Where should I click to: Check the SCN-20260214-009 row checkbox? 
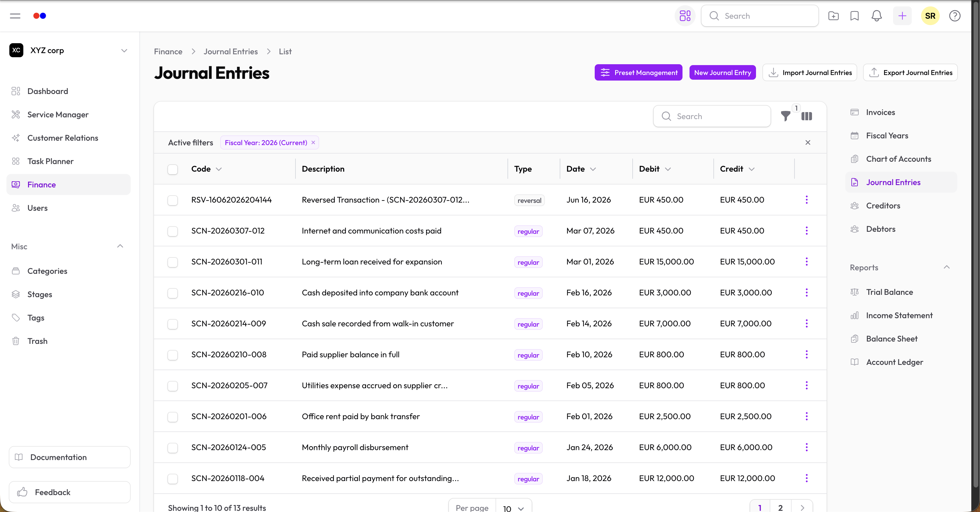click(x=173, y=324)
